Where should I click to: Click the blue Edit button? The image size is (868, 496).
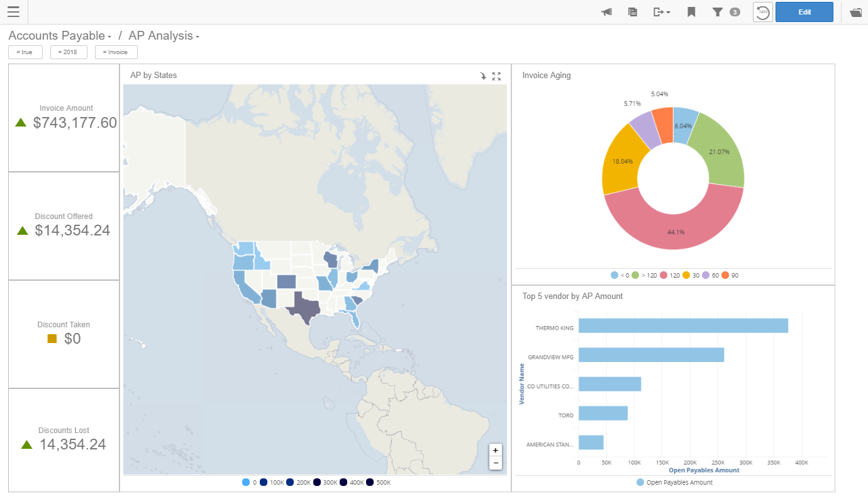pos(804,12)
